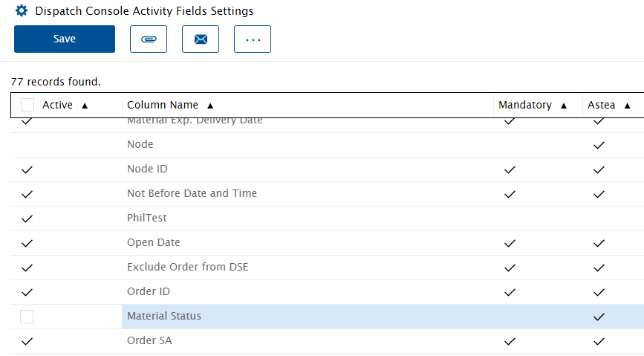Image resolution: width=644 pixels, height=356 pixels.
Task: Open the more options ellipsis button
Action: coord(253,39)
